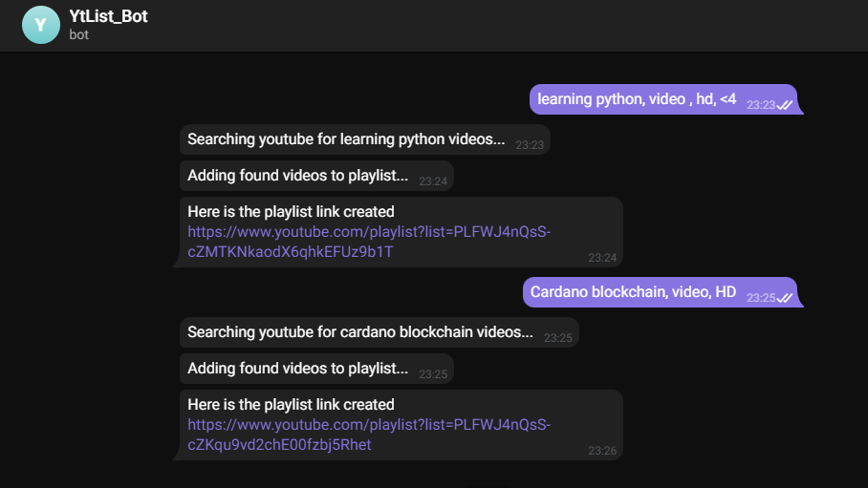This screenshot has width=868, height=488.
Task: Open the playlist link ending in cZMTKNkaodX6qhkEFUz9b1T
Action: click(x=369, y=242)
